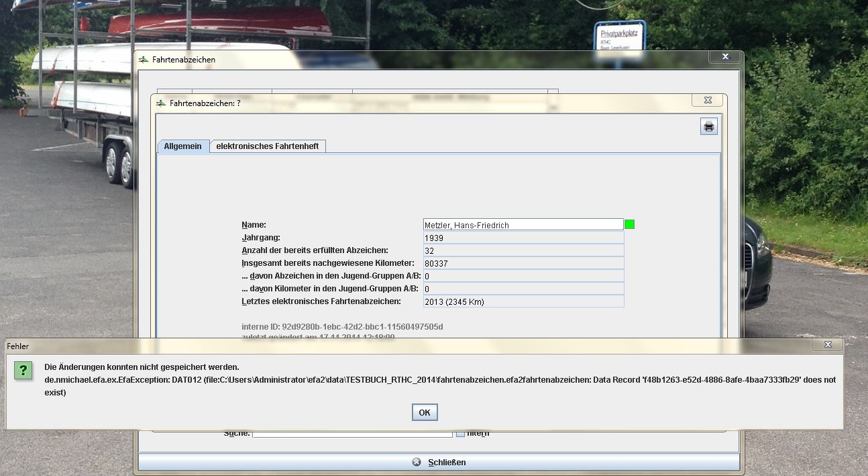Select the Jahrgang field showing 1939
Viewport: 868px width, 476px height.
click(523, 238)
